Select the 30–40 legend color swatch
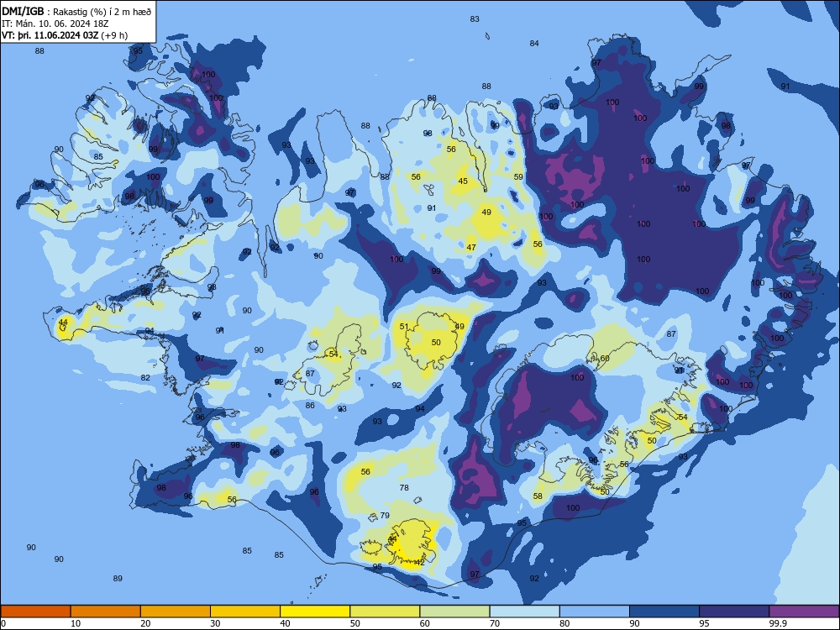840x630 pixels. point(245,612)
